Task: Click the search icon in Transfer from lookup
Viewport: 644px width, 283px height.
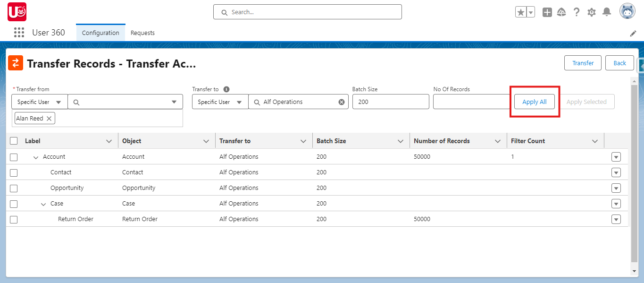Action: point(76,102)
